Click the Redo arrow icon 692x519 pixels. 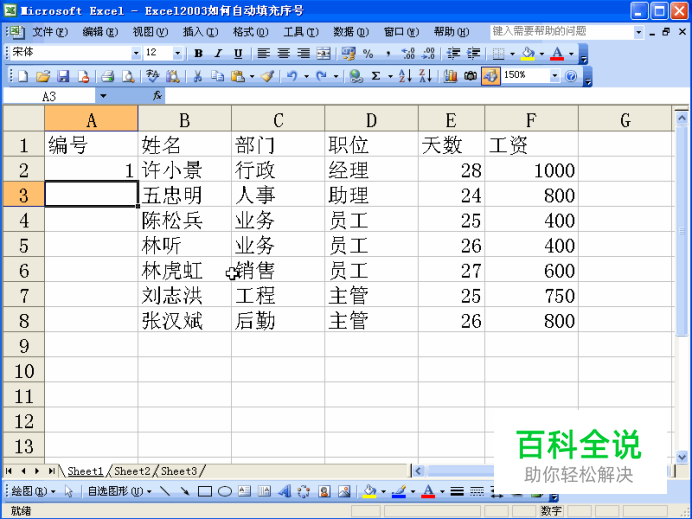point(321,76)
